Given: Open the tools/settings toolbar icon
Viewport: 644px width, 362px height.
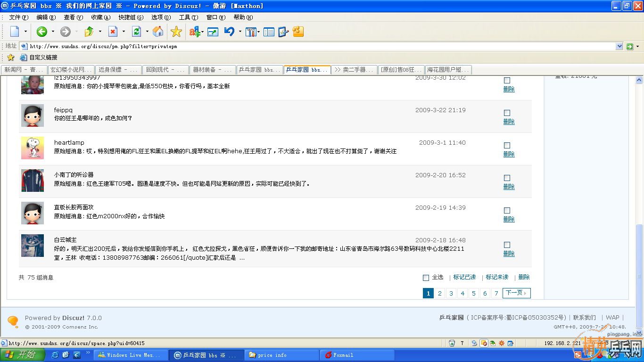Looking at the screenshot, I should [x=250, y=32].
